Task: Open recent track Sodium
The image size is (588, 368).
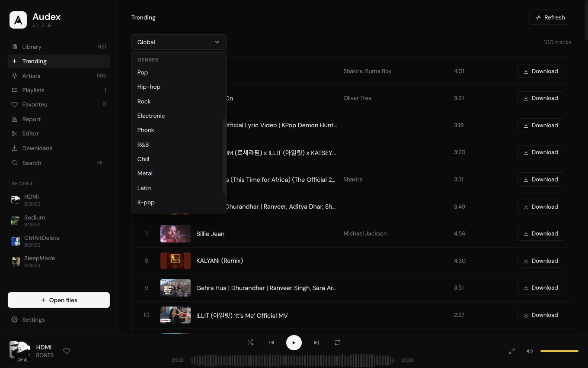Action: click(59, 221)
